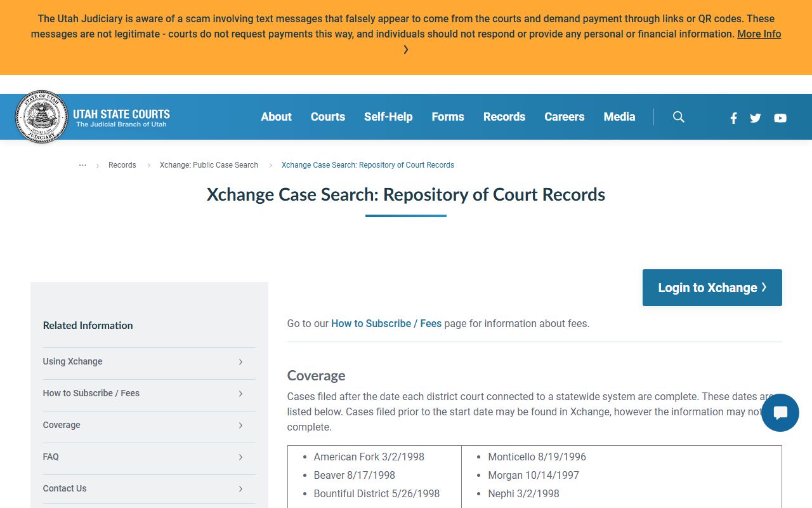Open the Forms menu
This screenshot has height=508, width=812.
pos(448,117)
